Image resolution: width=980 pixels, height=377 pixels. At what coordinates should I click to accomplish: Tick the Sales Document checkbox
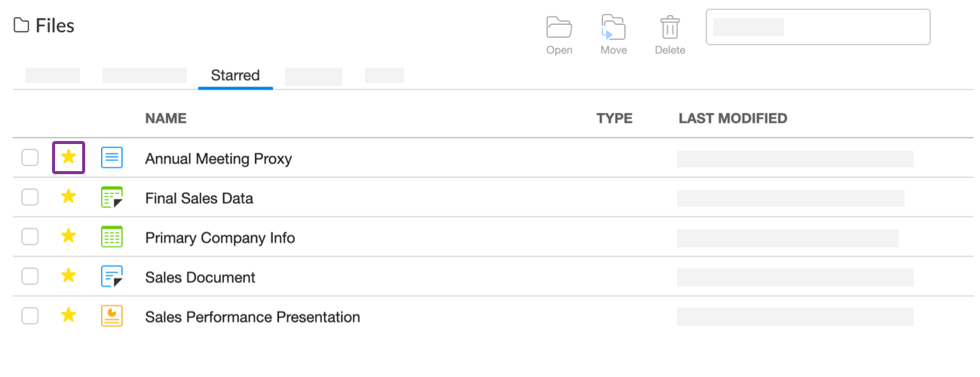tap(29, 277)
